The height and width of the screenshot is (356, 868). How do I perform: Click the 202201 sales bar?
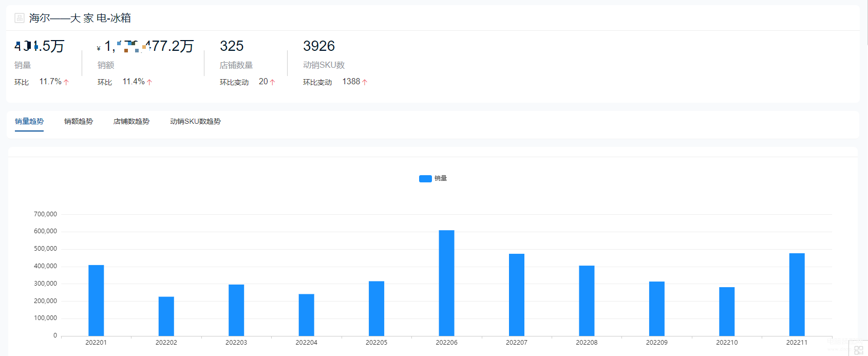(x=96, y=301)
